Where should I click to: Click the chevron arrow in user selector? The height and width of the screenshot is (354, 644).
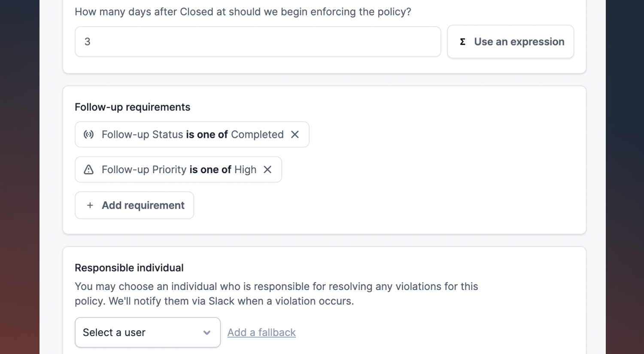207,333
